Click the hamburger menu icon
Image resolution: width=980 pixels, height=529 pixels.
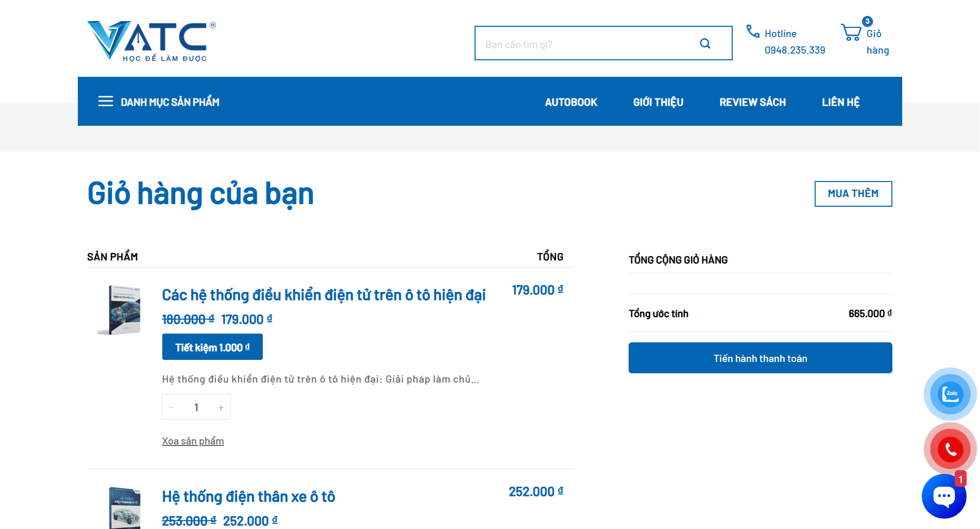coord(106,102)
